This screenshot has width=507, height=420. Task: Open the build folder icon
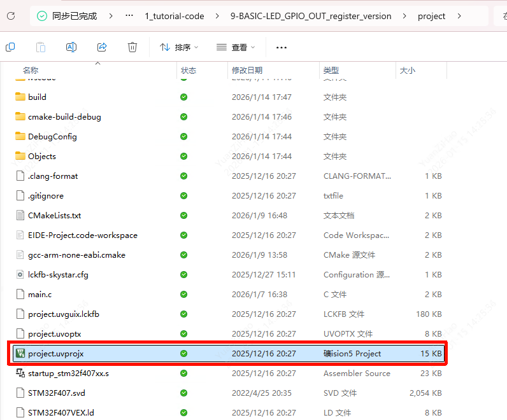tap(20, 97)
